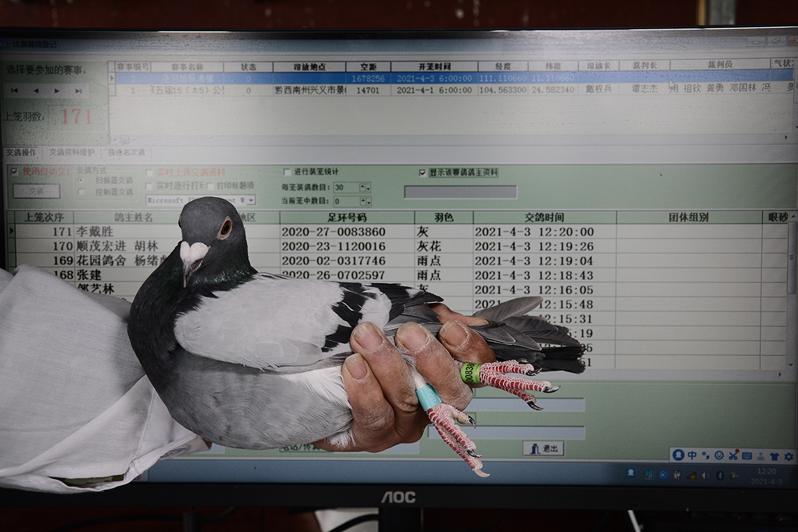This screenshot has height=532, width=798.
Task: Click the Bluetooth tray icon
Action: pyautogui.click(x=720, y=475)
